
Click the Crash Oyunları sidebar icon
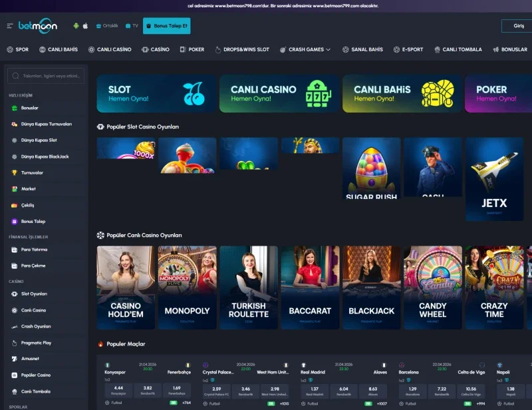tap(14, 326)
